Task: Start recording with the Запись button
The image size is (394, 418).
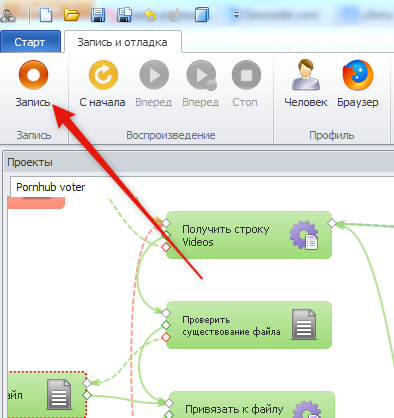Action: pos(33,84)
